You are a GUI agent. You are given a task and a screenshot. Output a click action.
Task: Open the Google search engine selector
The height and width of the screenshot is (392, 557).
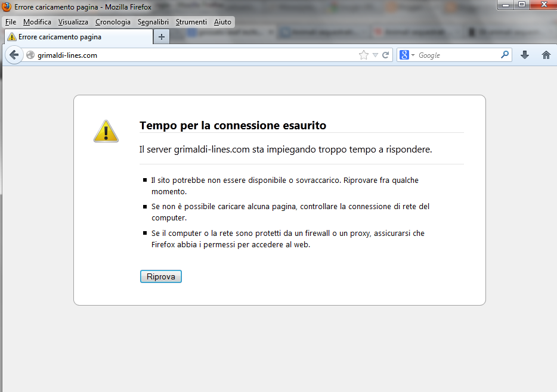point(407,55)
